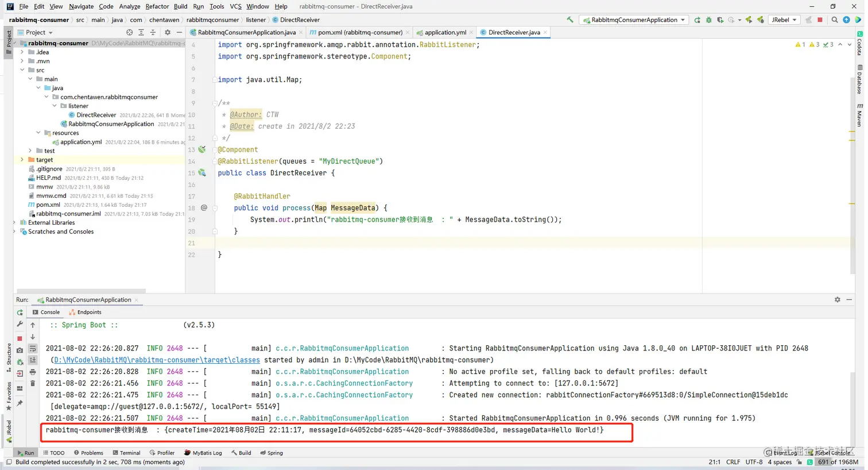
Task: Switch to Endpoints tab in Run panel
Action: point(85,312)
